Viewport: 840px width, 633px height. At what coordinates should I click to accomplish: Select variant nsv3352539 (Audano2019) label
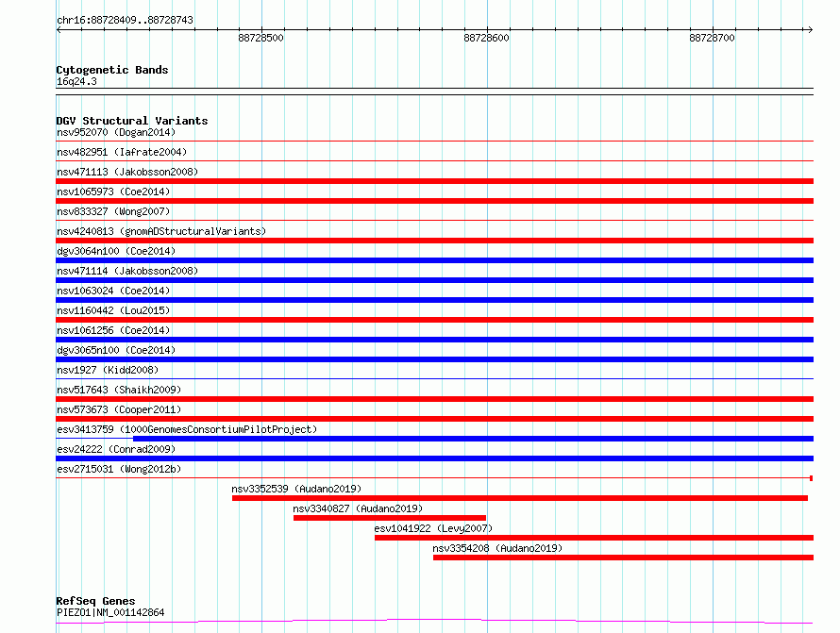coord(296,489)
